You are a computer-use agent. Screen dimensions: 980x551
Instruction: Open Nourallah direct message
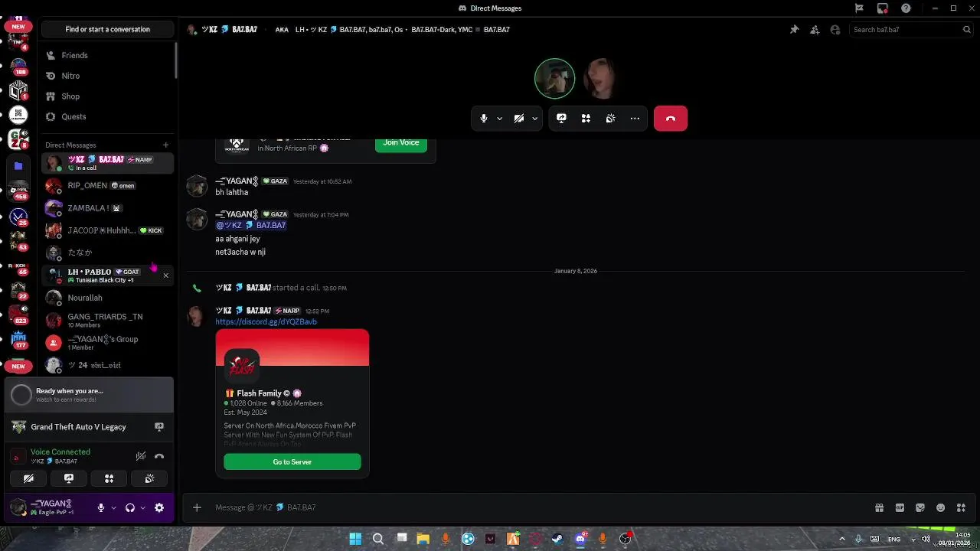click(x=107, y=298)
